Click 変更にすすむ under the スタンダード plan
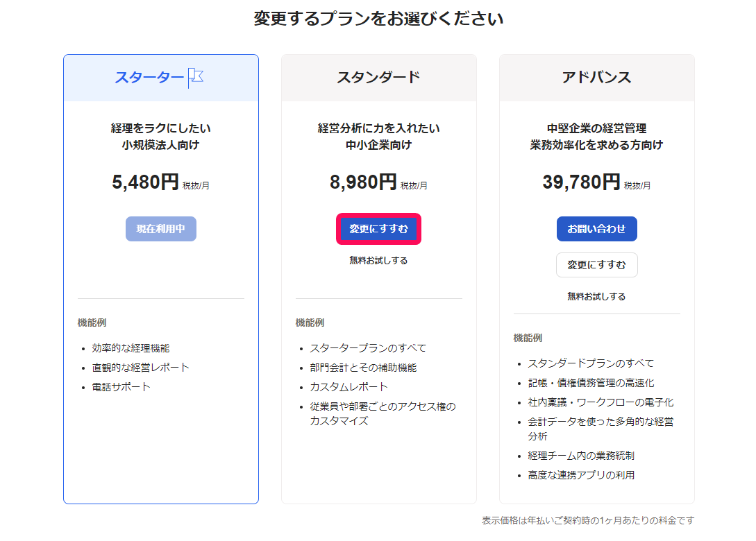Screen dimensions: 756x541 [378, 229]
